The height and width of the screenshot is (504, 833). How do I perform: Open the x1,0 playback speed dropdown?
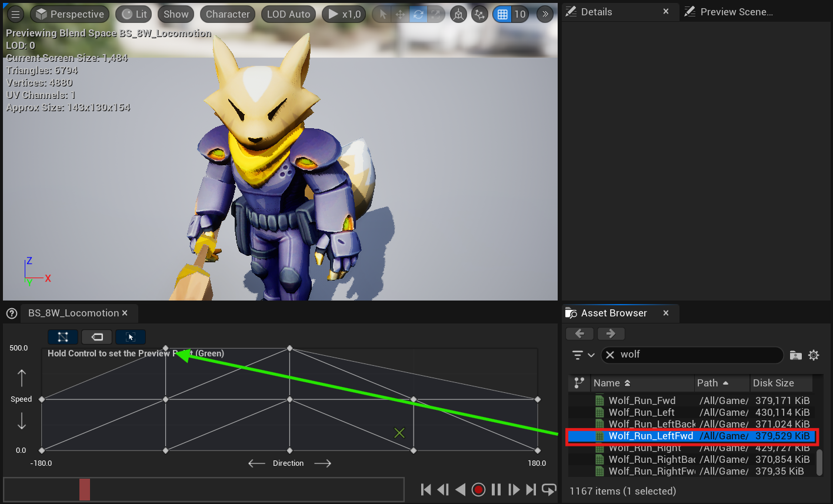(344, 14)
